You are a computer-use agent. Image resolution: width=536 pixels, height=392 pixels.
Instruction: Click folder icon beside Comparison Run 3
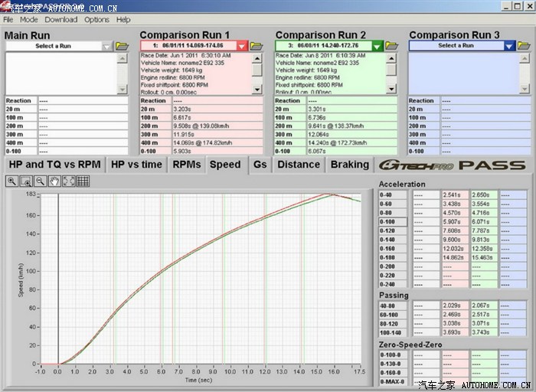tap(525, 46)
